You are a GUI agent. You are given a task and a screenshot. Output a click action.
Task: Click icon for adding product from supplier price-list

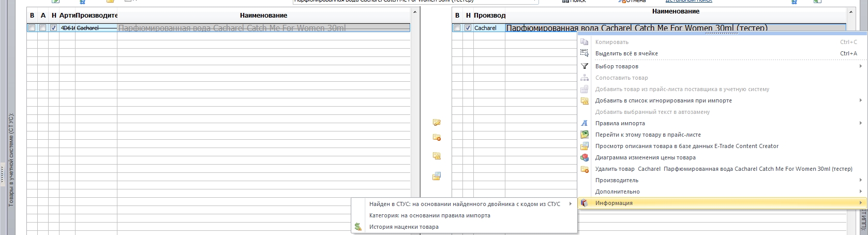584,89
